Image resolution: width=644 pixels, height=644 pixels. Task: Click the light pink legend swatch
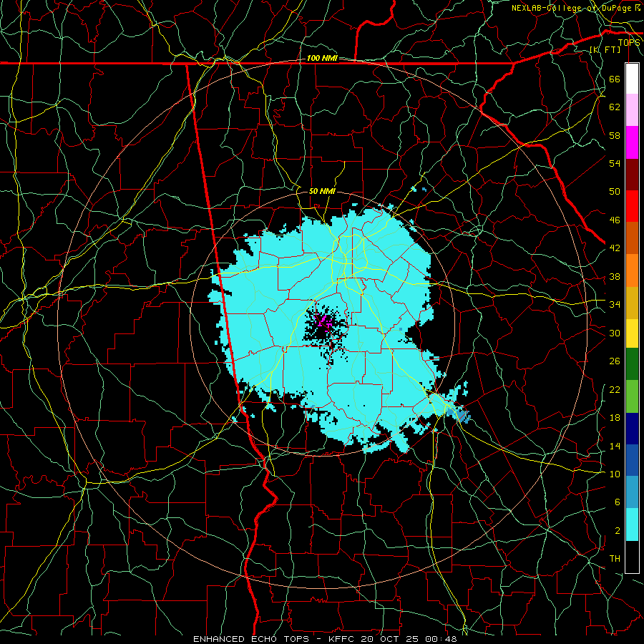[632, 110]
